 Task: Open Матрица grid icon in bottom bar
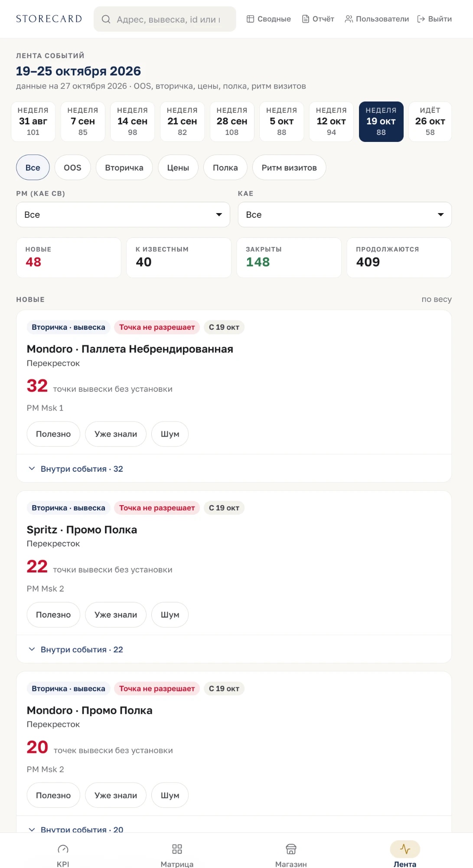coord(177,849)
